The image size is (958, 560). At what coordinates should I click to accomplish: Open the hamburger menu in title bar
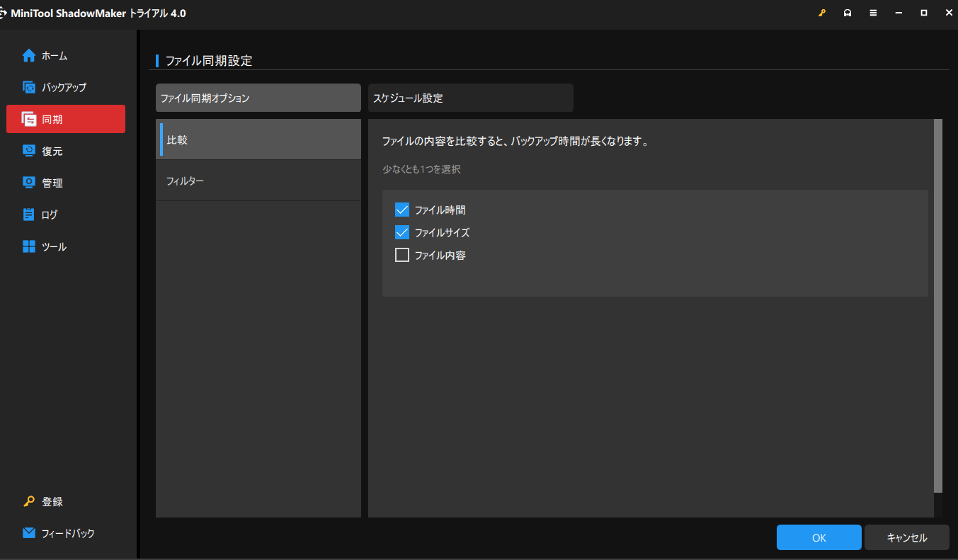[873, 12]
